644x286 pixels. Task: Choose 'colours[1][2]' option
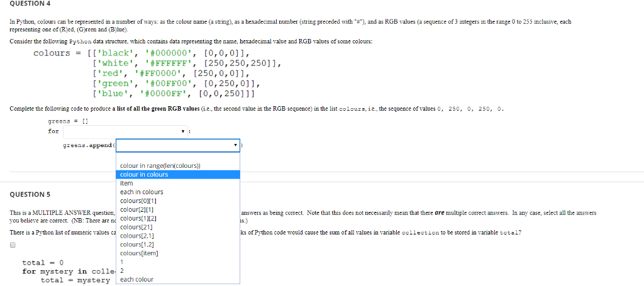coord(178,218)
